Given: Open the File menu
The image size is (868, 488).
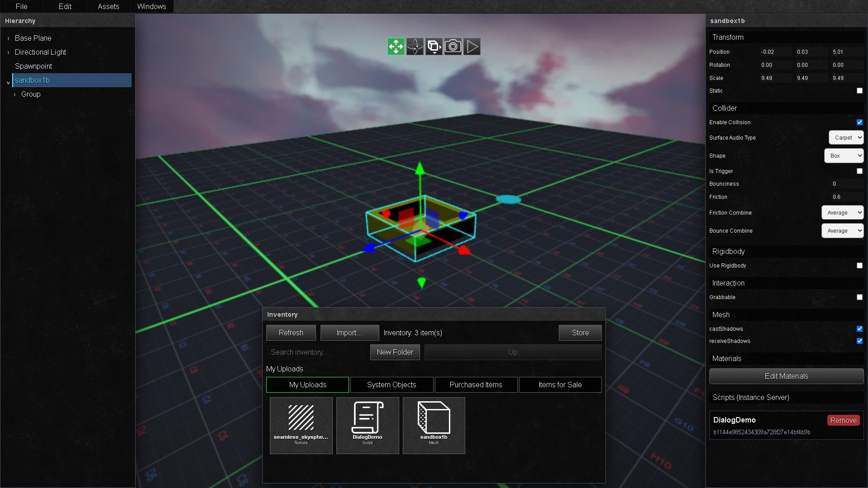Looking at the screenshot, I should click(x=21, y=6).
